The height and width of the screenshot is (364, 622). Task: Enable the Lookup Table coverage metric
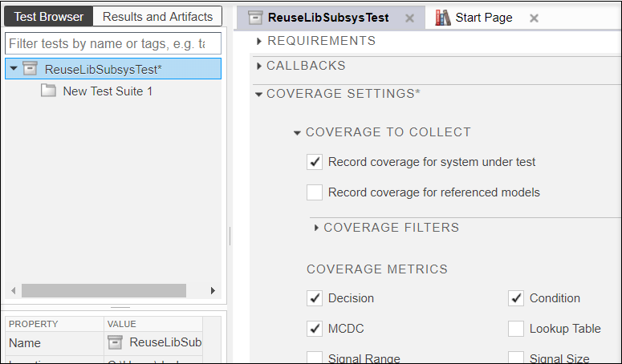(x=516, y=329)
